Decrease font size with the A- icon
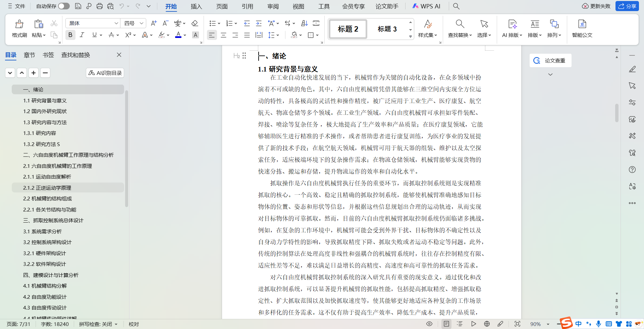The height and width of the screenshot is (329, 644). pos(165,23)
